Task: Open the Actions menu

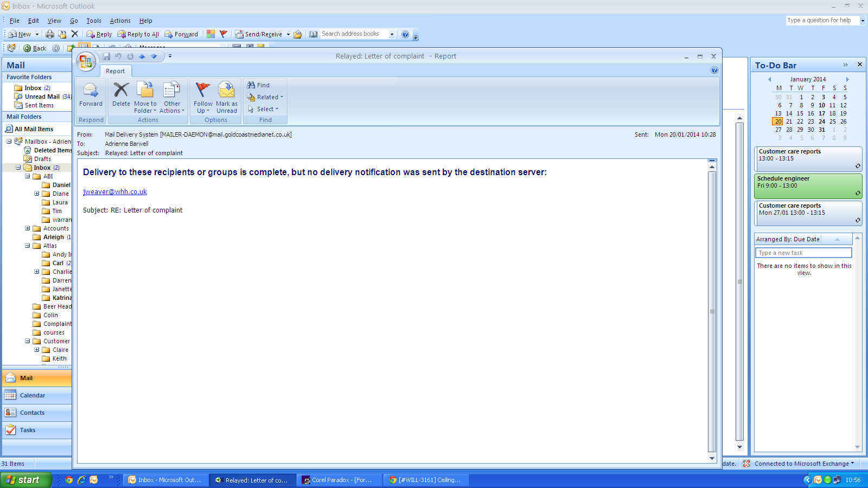Action: (x=120, y=21)
